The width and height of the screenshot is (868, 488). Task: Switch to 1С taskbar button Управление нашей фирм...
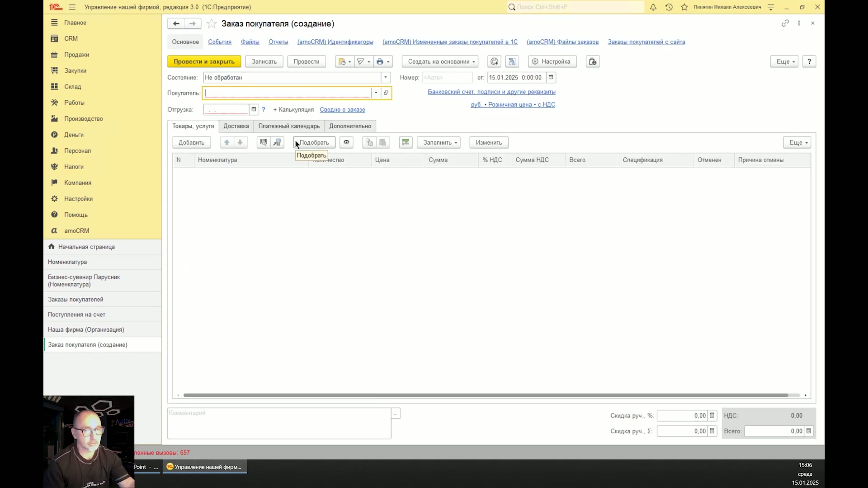coord(205,467)
